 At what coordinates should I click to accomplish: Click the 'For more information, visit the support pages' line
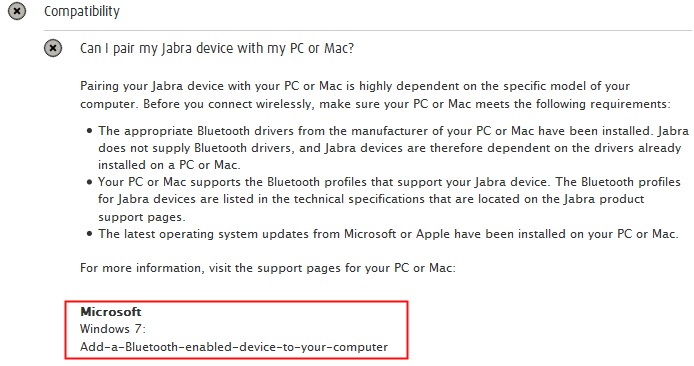pos(268,268)
